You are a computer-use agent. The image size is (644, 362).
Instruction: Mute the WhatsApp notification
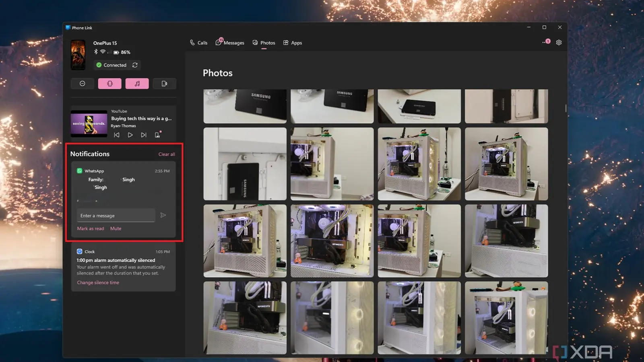[116, 228]
